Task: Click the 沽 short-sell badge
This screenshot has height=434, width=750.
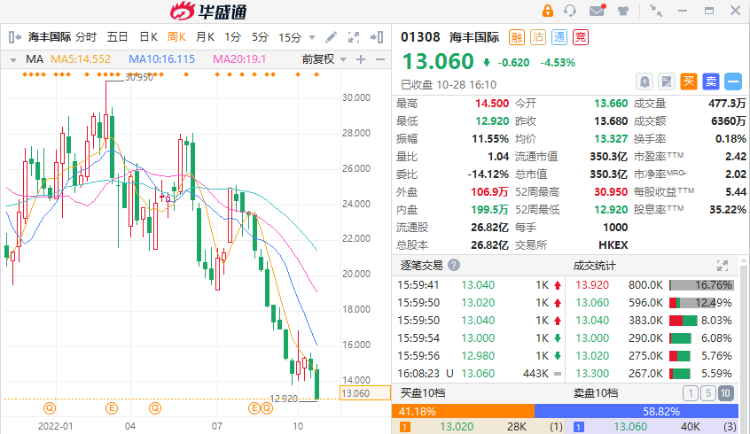Action: [x=538, y=37]
